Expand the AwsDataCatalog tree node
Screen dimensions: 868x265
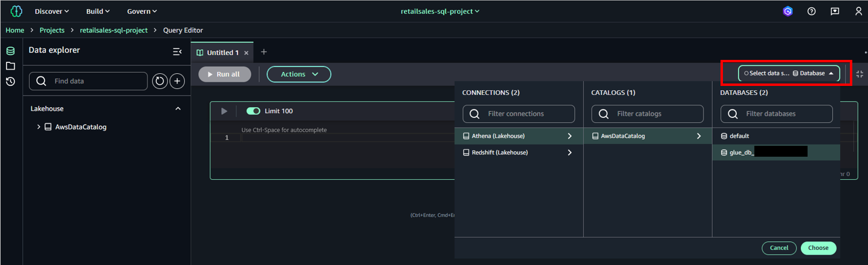pos(39,127)
